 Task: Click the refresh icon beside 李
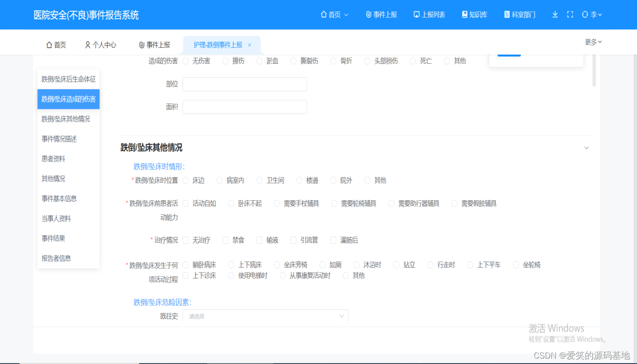point(585,15)
